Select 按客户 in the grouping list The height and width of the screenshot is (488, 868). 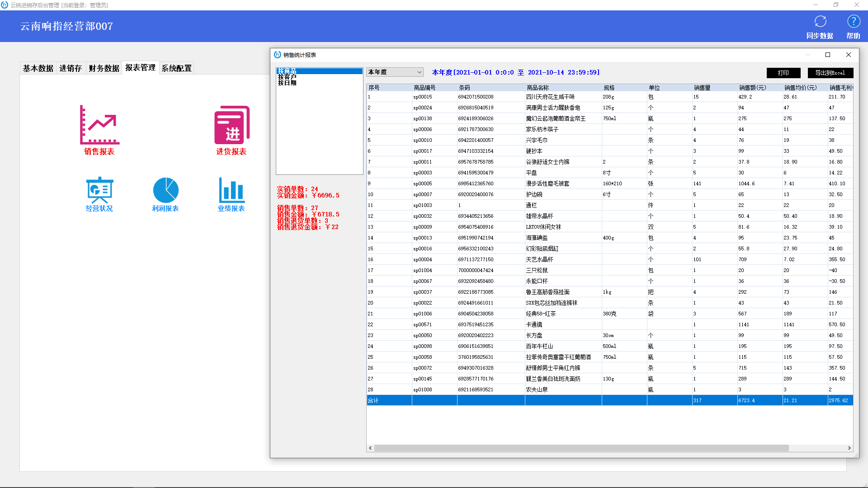[288, 77]
